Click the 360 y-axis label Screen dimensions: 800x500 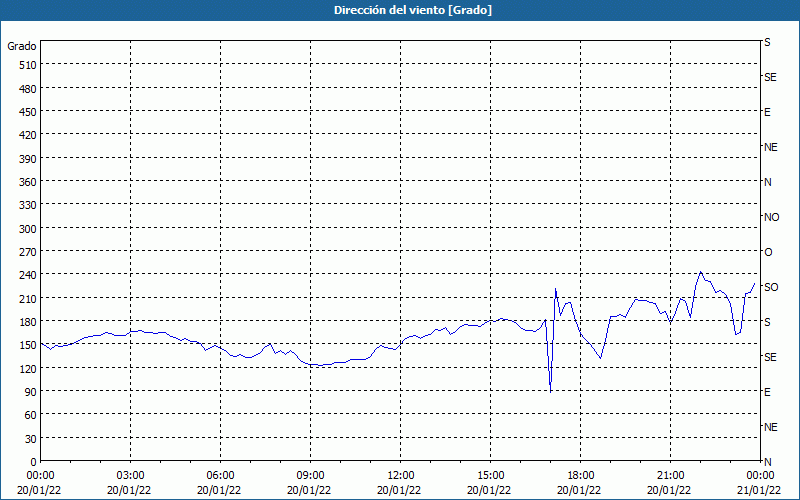point(29,182)
